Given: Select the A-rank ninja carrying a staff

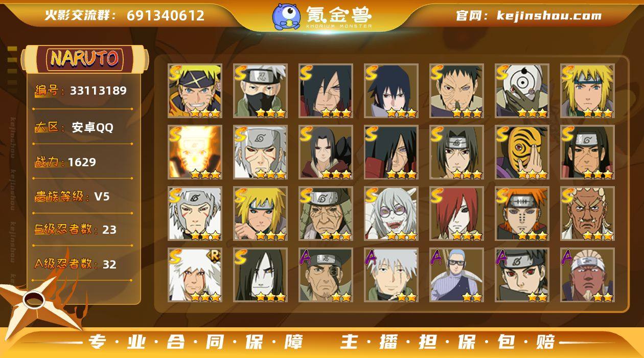Looking at the screenshot, I should (x=456, y=275).
